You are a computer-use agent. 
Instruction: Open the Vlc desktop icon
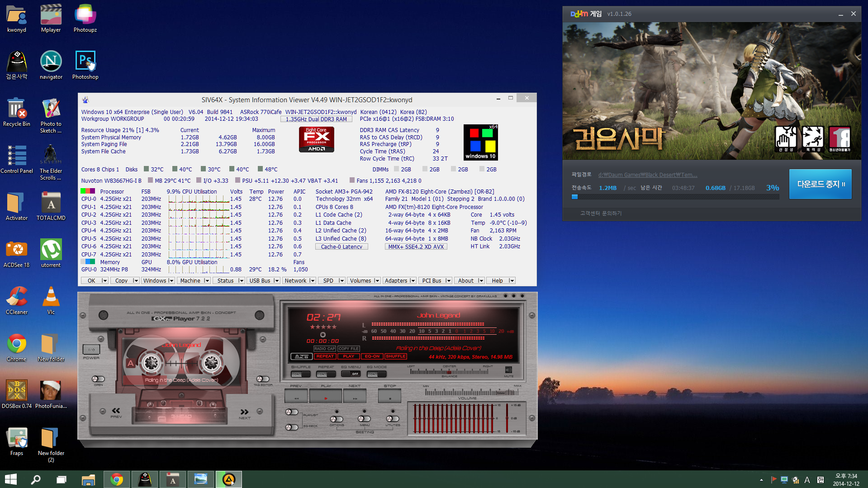click(51, 301)
